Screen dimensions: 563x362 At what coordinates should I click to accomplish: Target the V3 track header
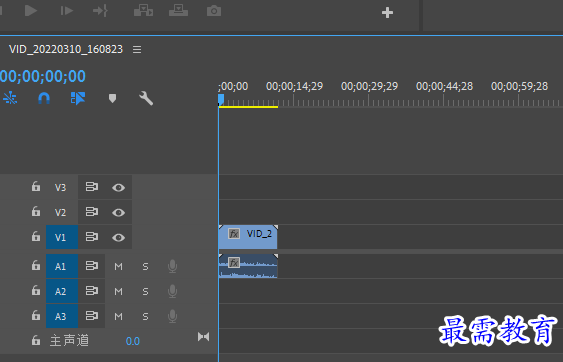[x=60, y=187]
